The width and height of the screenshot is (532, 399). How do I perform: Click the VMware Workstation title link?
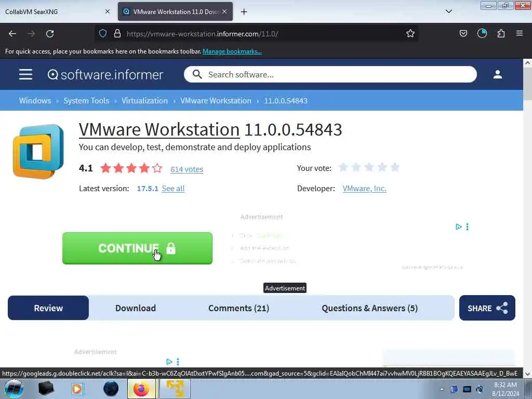[159, 129]
